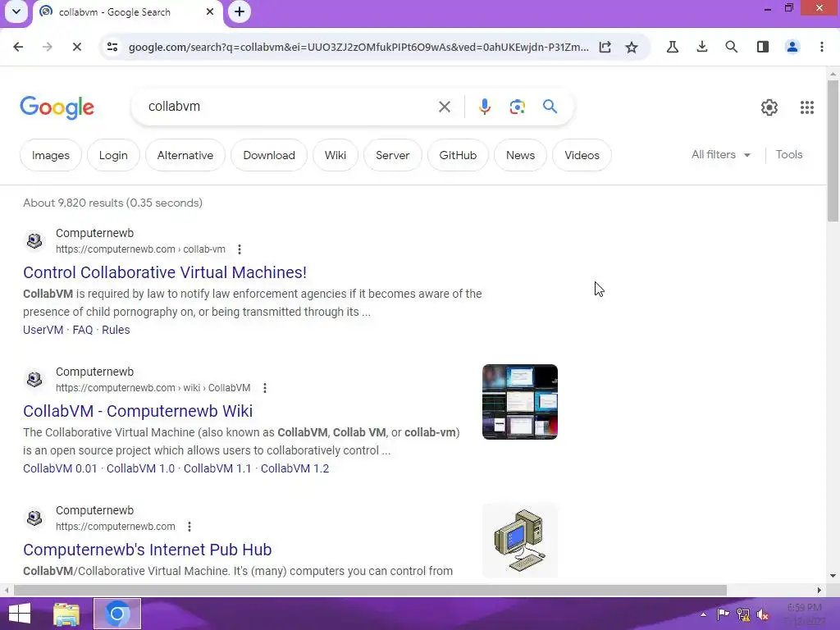Select the Alternative search chip
840x630 pixels.
(x=185, y=155)
